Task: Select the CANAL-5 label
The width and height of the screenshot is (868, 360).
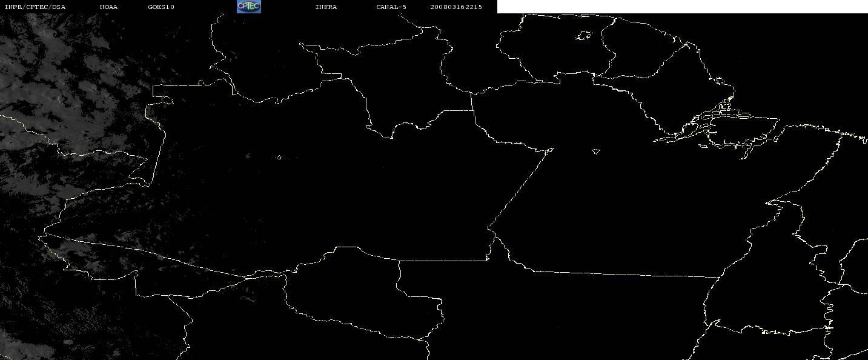Action: [x=392, y=7]
